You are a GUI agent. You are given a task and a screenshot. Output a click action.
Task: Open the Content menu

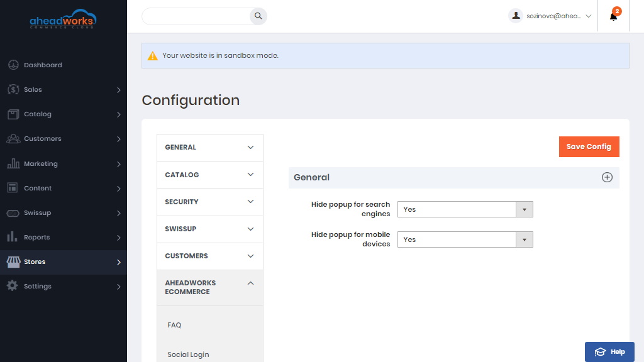[x=64, y=188]
